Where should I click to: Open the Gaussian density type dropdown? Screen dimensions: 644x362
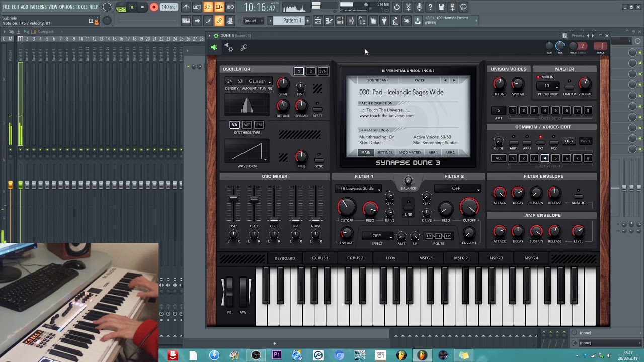point(260,81)
